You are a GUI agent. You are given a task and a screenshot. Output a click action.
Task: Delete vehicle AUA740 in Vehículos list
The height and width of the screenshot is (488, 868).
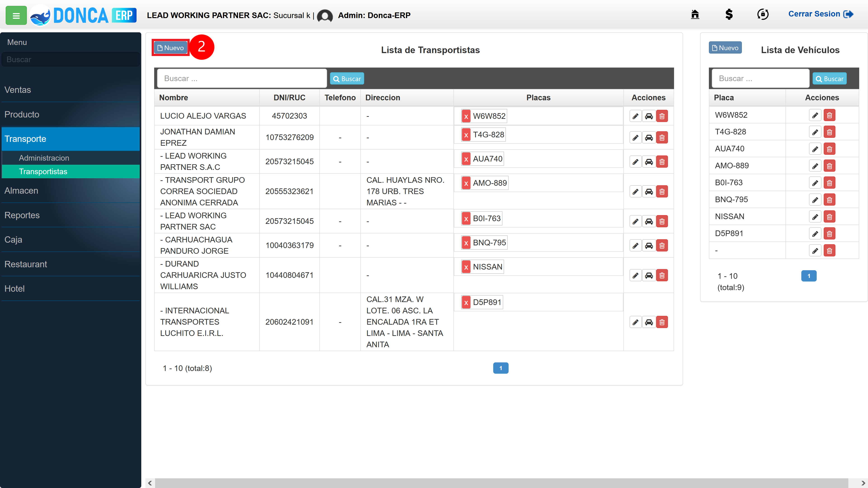point(830,149)
